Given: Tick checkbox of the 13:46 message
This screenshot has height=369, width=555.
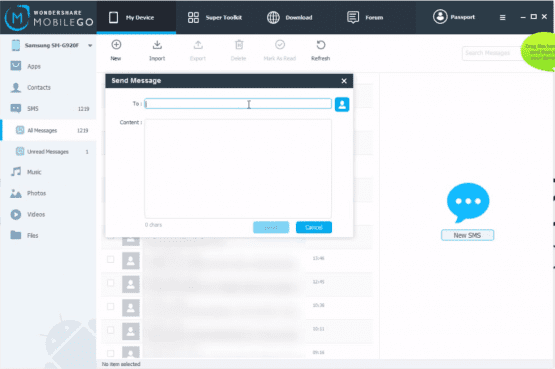Looking at the screenshot, I should click(x=110, y=259).
